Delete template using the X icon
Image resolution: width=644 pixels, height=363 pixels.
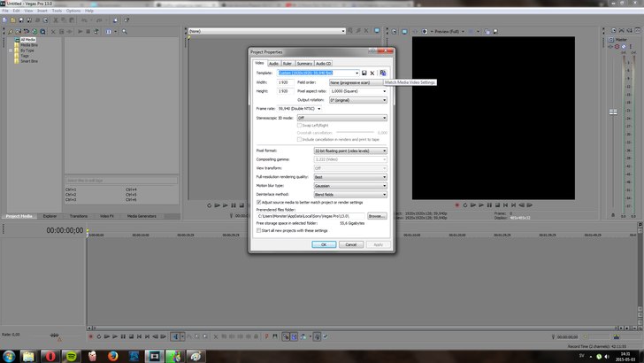[x=372, y=73]
